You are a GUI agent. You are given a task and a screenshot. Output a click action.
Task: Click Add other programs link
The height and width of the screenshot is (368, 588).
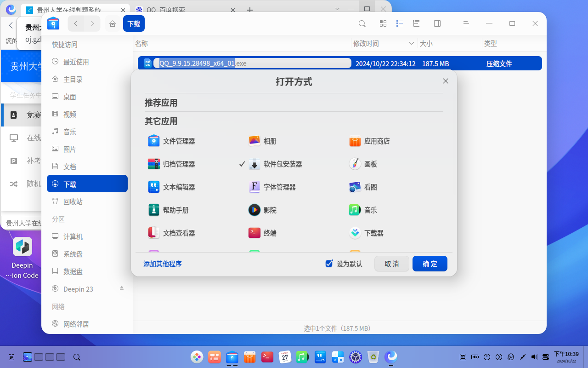click(x=163, y=264)
